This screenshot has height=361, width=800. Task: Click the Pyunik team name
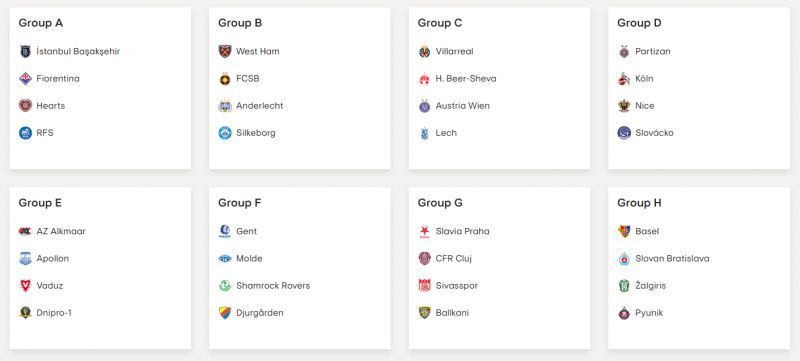pyautogui.click(x=649, y=313)
